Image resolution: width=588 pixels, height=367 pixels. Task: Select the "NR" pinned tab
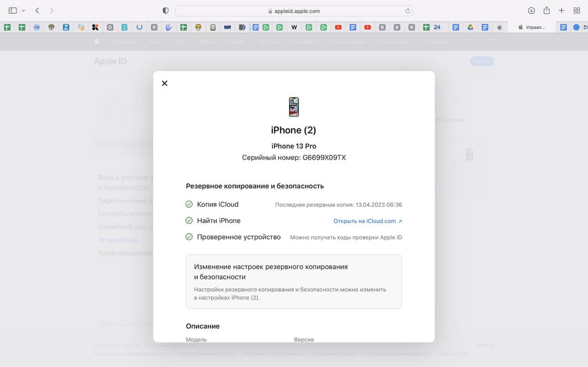[227, 27]
